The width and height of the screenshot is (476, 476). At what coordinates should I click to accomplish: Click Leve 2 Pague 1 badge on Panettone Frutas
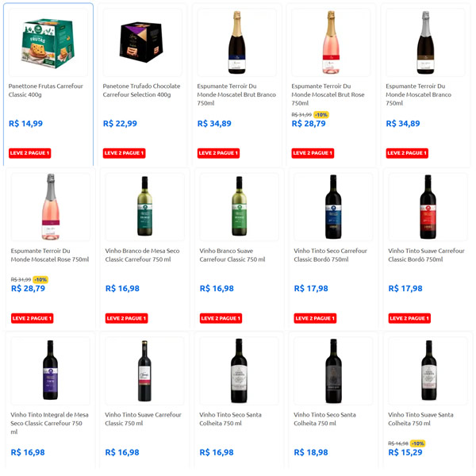[x=30, y=153]
